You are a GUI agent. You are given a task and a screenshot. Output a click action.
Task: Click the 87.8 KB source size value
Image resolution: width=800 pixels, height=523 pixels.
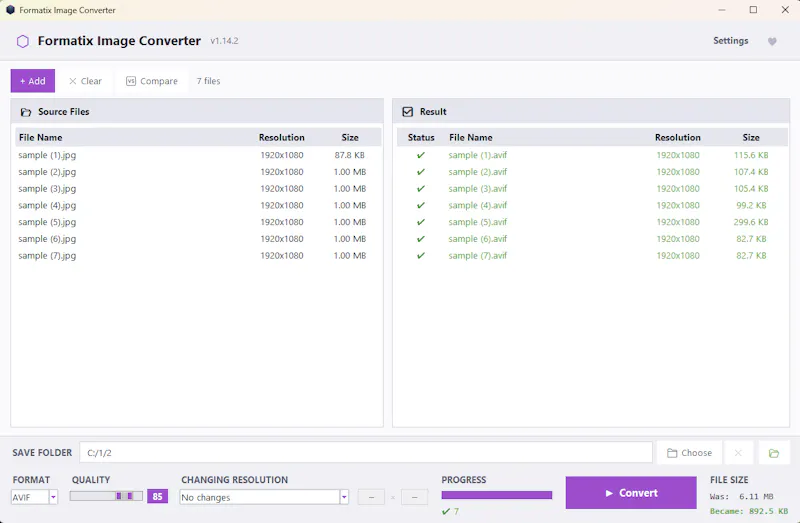(x=349, y=155)
